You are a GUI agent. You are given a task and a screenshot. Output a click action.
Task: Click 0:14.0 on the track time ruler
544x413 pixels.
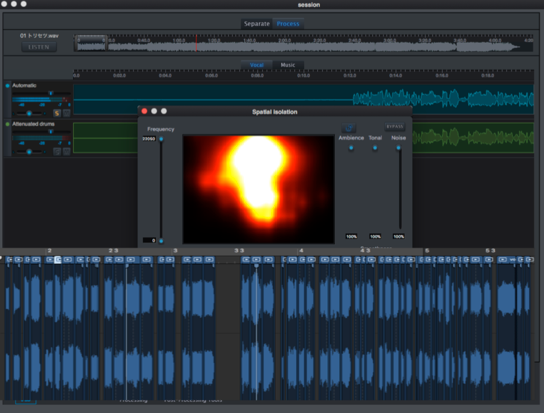pos(396,75)
